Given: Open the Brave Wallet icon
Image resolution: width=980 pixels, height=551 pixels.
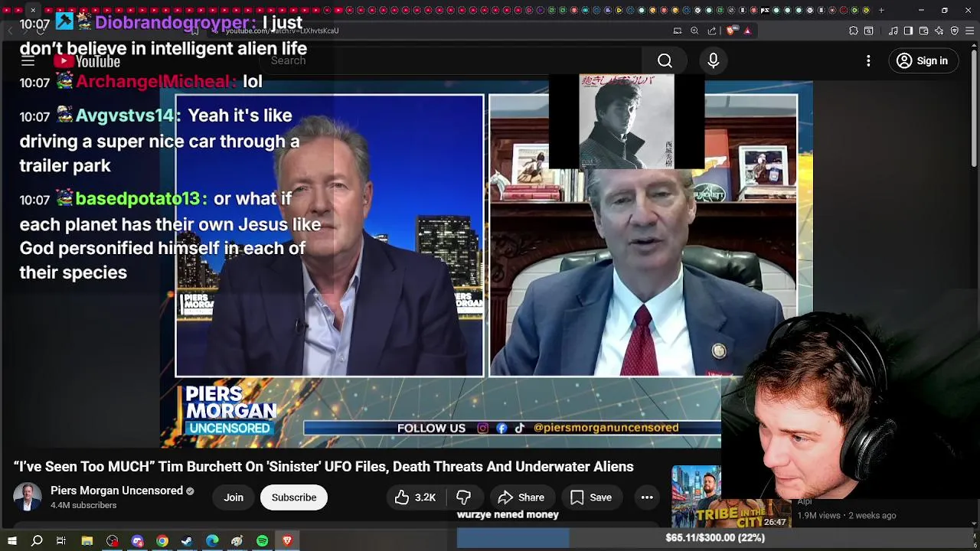Looking at the screenshot, I should pos(924,31).
